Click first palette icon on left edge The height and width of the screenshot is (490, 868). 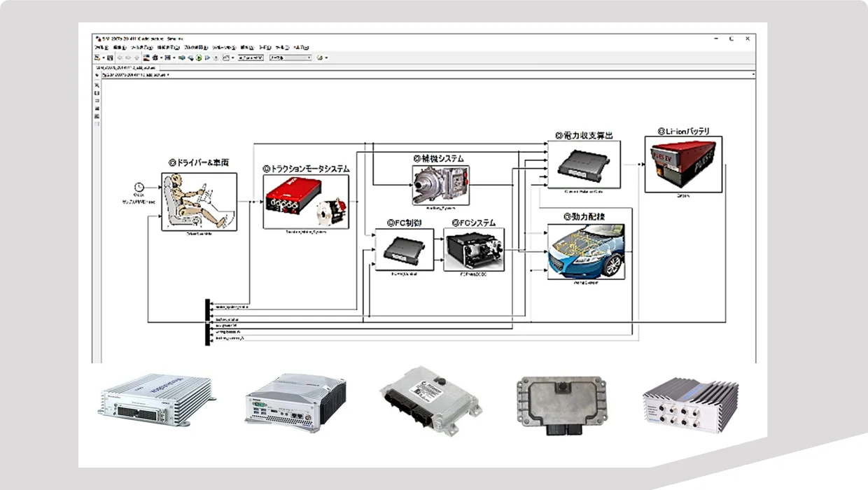(x=97, y=84)
